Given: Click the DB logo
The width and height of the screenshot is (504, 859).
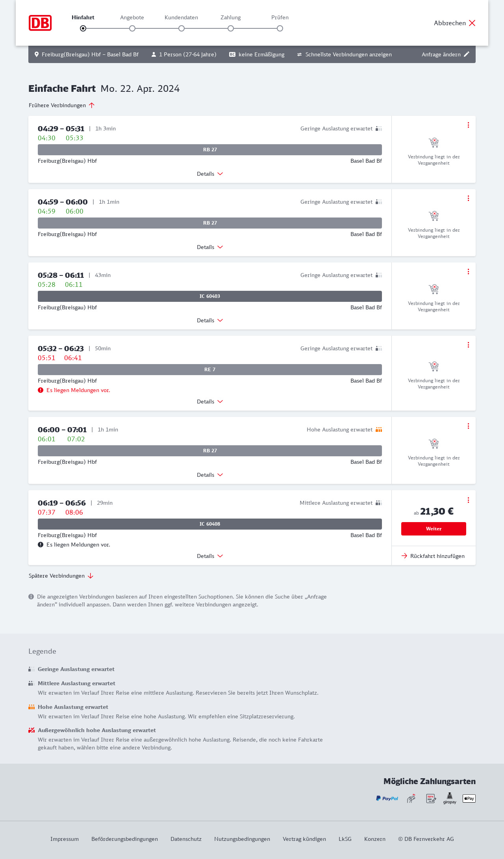Looking at the screenshot, I should [x=40, y=23].
